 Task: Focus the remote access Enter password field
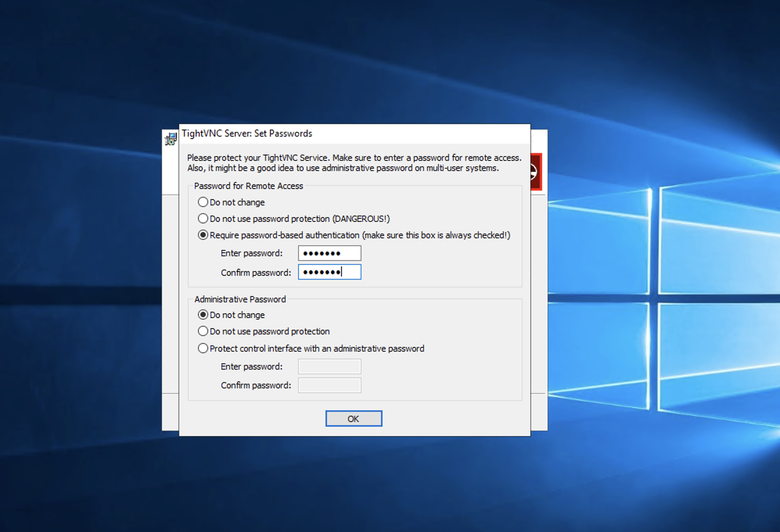329,253
